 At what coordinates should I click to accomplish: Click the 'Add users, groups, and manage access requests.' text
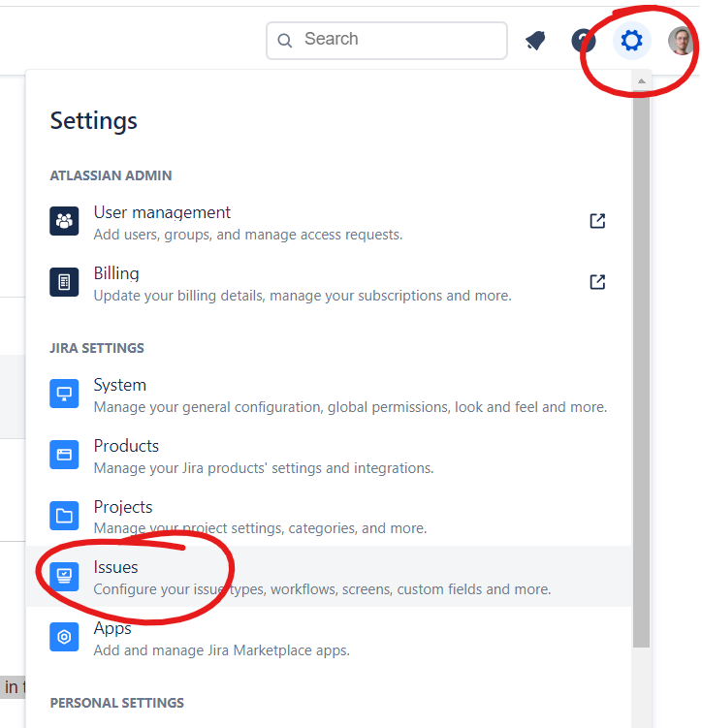(248, 235)
